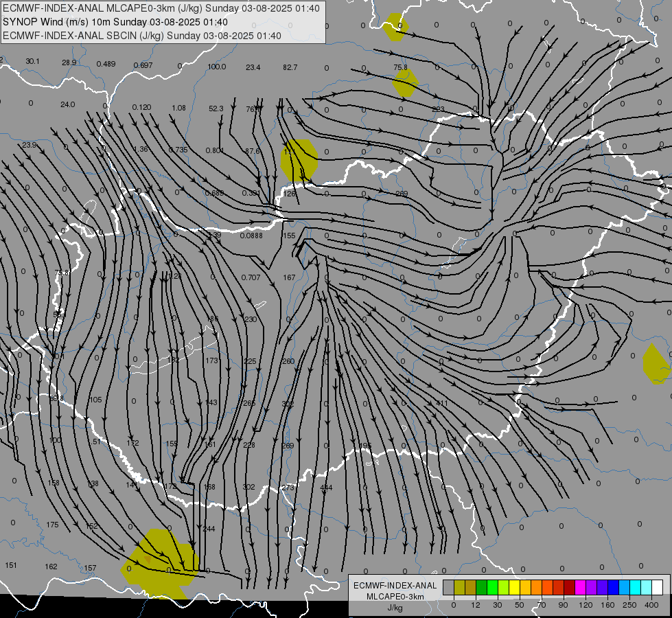Click the pure orange legend swatch
Screen dimensions: 672x618
(x=537, y=587)
